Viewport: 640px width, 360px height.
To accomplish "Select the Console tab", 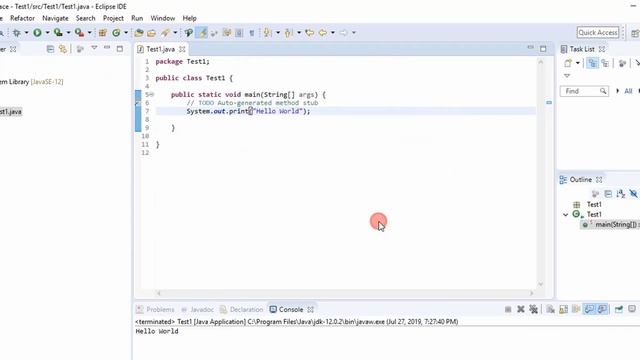I will [x=291, y=309].
